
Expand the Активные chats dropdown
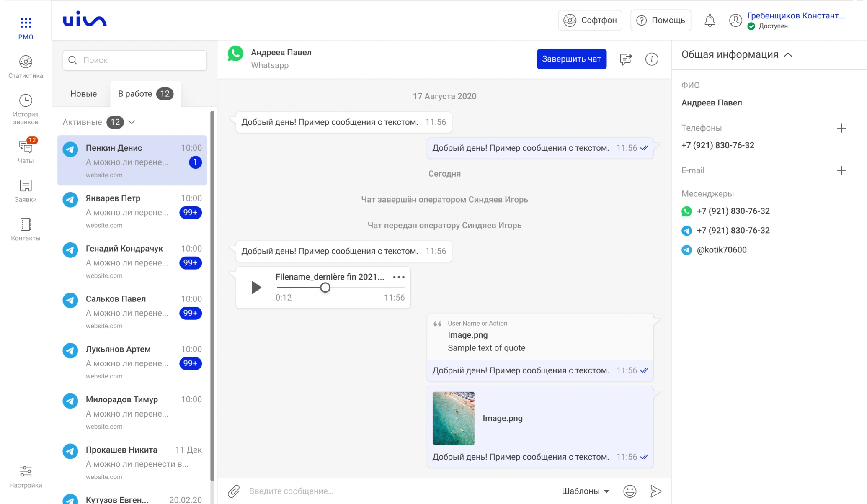point(132,122)
